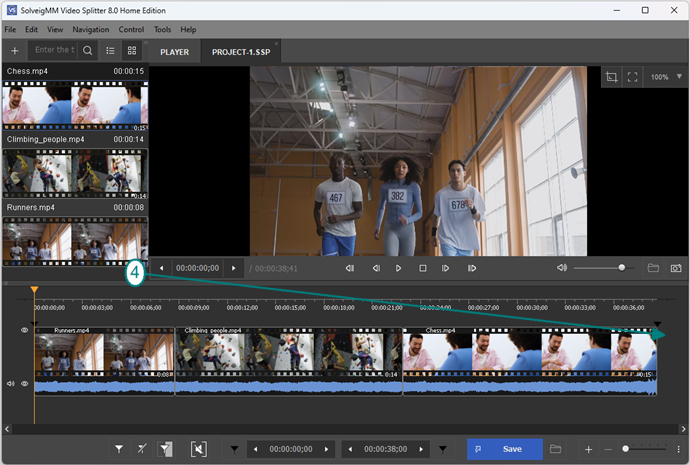Screen dimensions: 690x465
Task: Increase the start marker time
Action: point(326,449)
